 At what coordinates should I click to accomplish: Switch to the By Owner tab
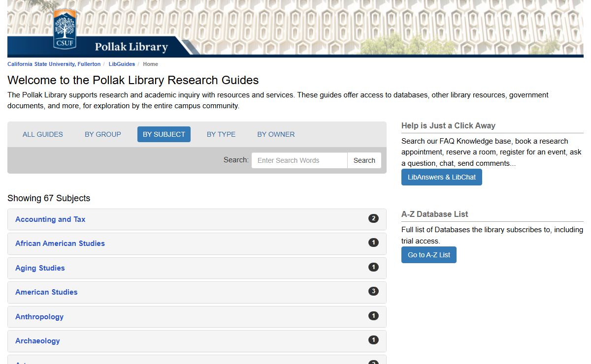(276, 134)
